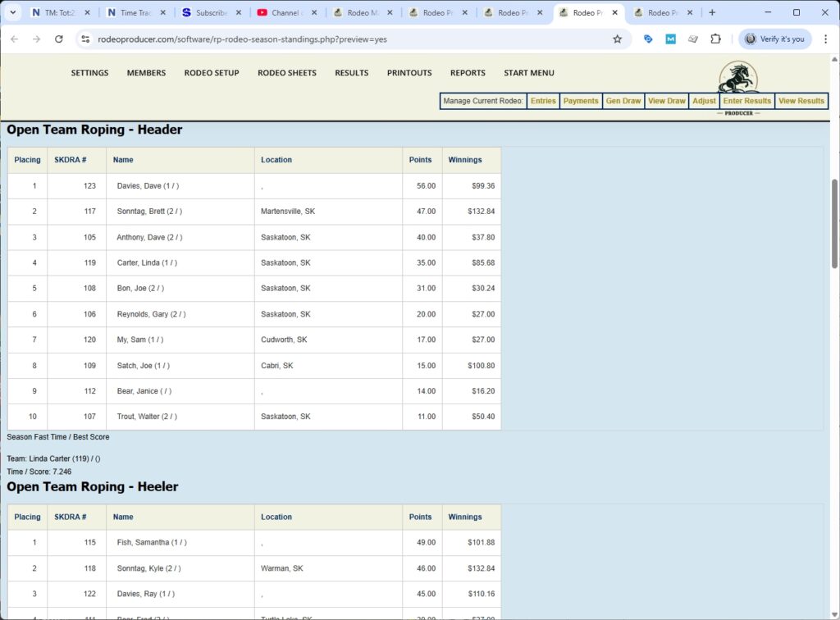Open the REPORTS menu
The width and height of the screenshot is (840, 620).
coord(468,73)
